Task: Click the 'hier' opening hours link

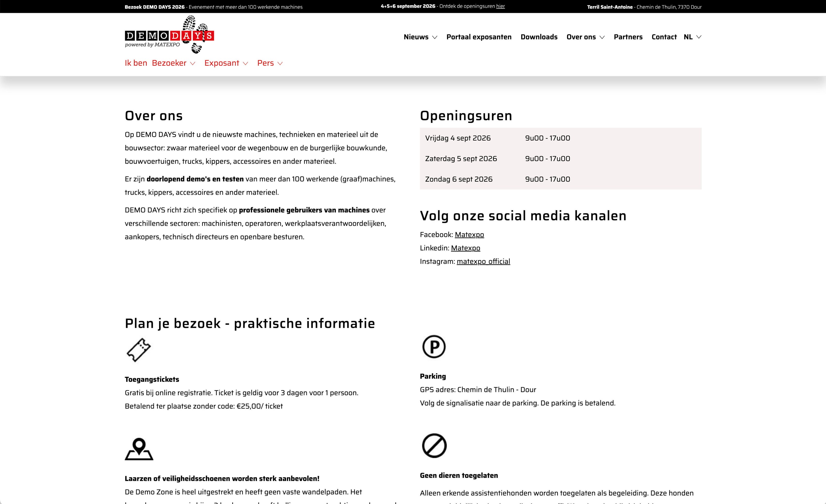Action: 500,6
